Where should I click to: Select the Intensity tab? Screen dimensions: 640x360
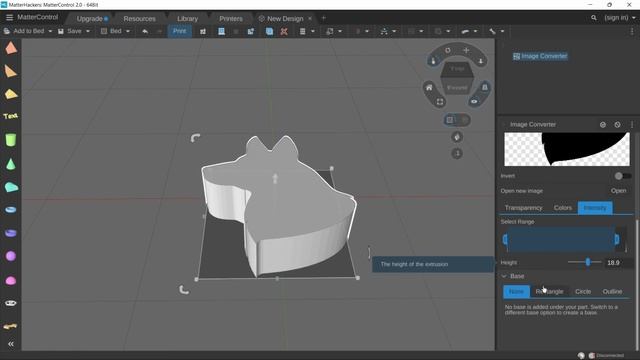point(595,208)
